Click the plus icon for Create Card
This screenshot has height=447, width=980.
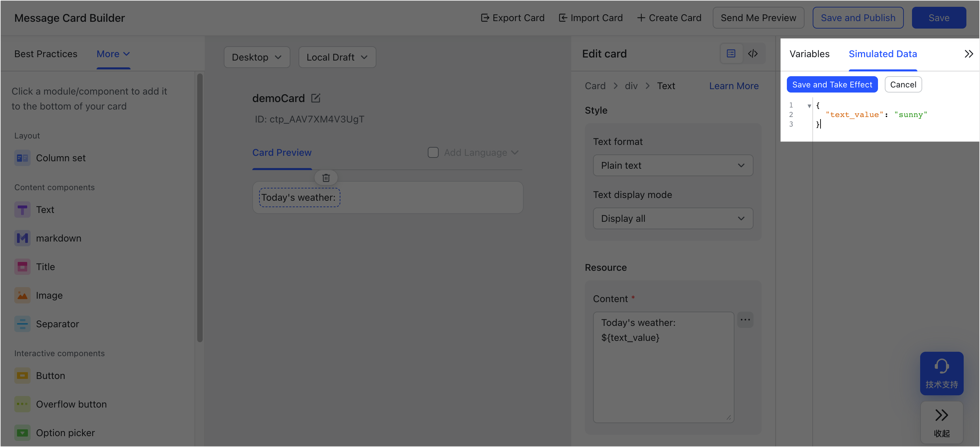[641, 18]
